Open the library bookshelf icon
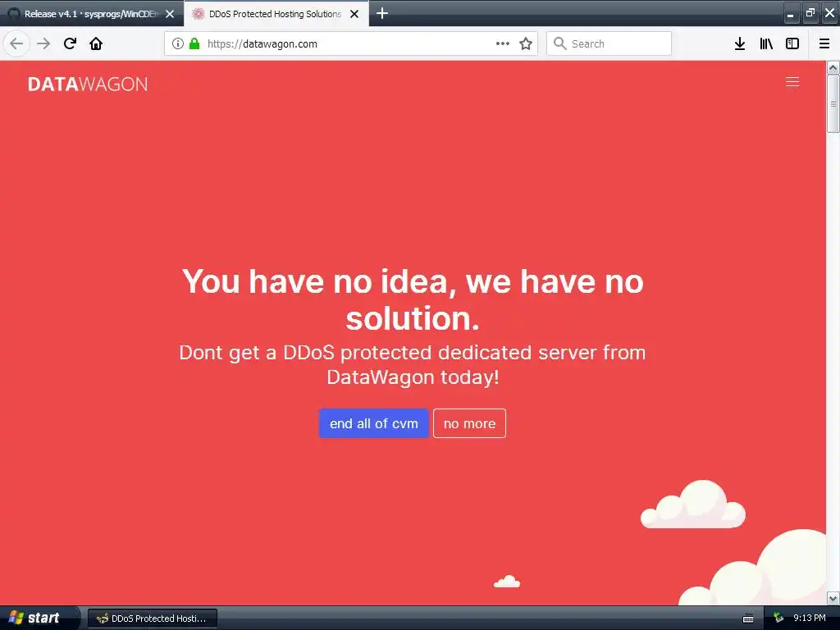 coord(766,43)
